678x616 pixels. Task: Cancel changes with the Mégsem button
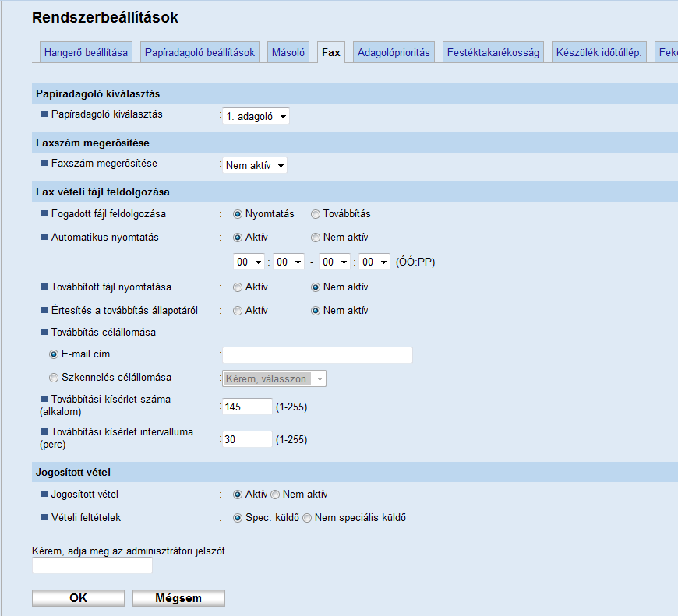(178, 598)
